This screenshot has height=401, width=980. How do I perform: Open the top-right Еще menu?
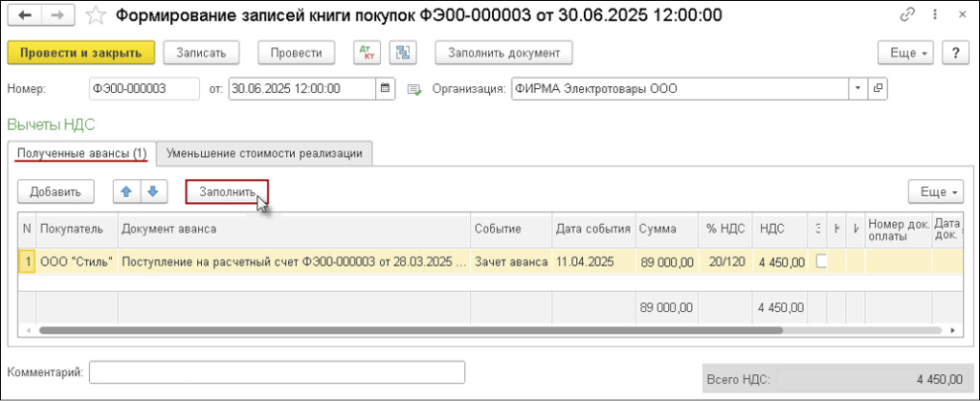point(904,53)
